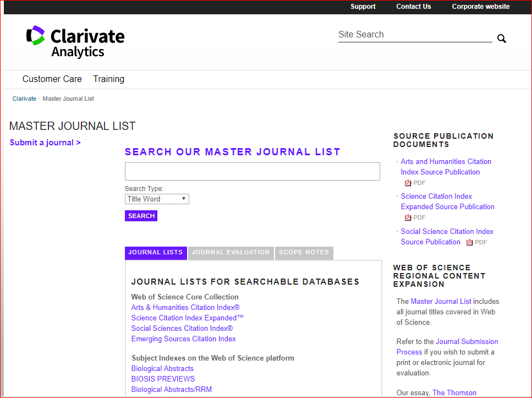Click the Clarivate Analytics logo
The height and width of the screenshot is (398, 532).
click(x=75, y=41)
